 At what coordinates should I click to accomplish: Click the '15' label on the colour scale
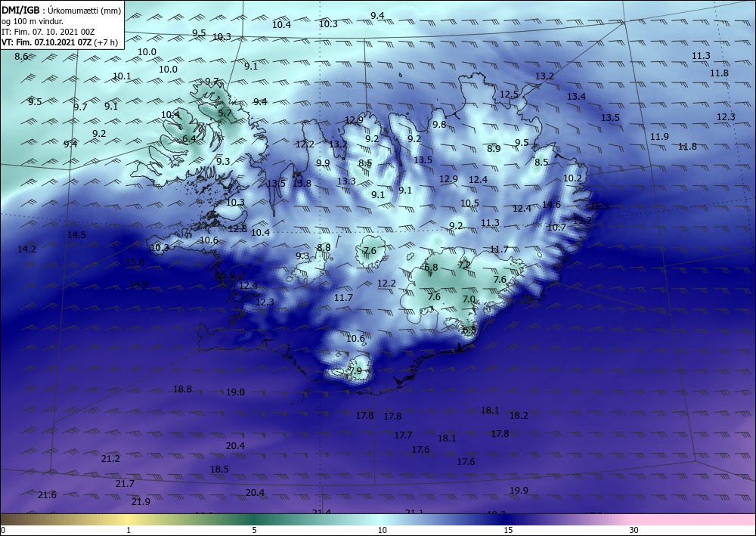(508, 530)
